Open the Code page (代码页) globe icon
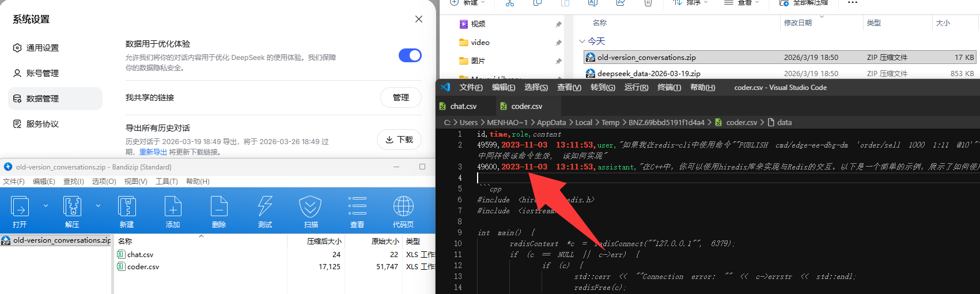980x294 pixels. click(x=403, y=206)
